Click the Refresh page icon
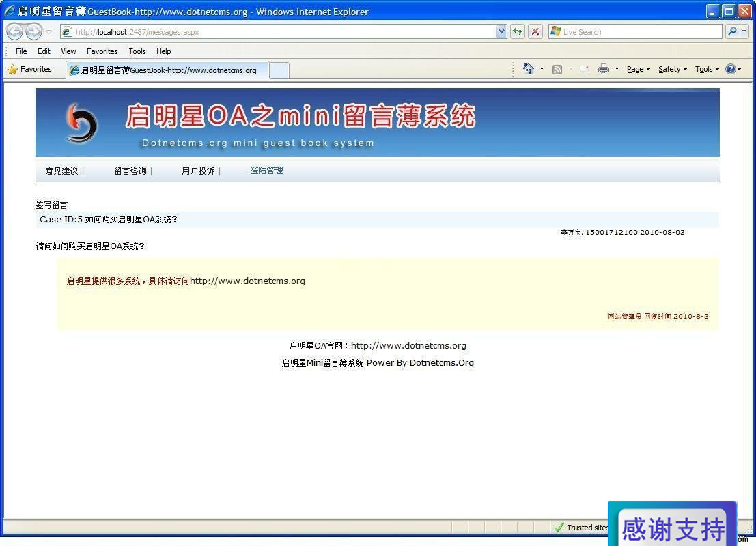 518,32
